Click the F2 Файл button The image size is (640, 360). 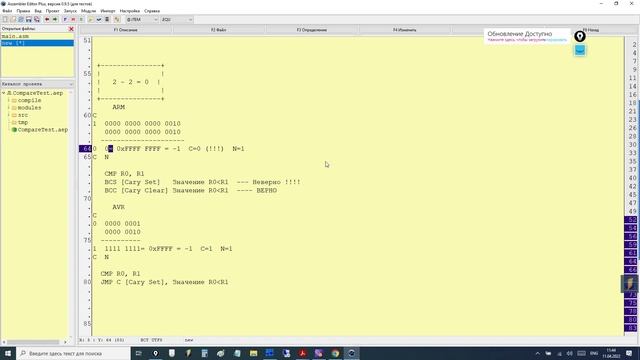(219, 30)
